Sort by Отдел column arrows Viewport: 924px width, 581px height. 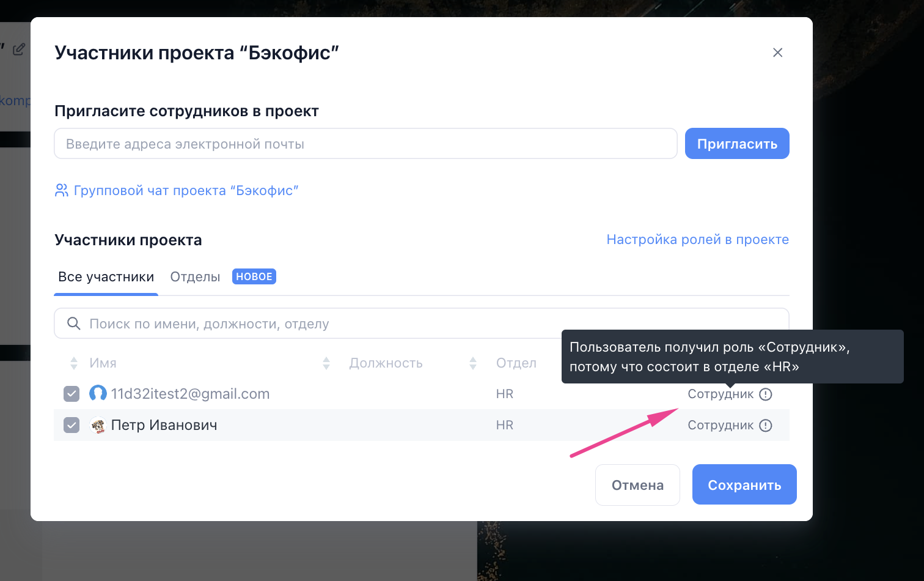[x=473, y=363]
